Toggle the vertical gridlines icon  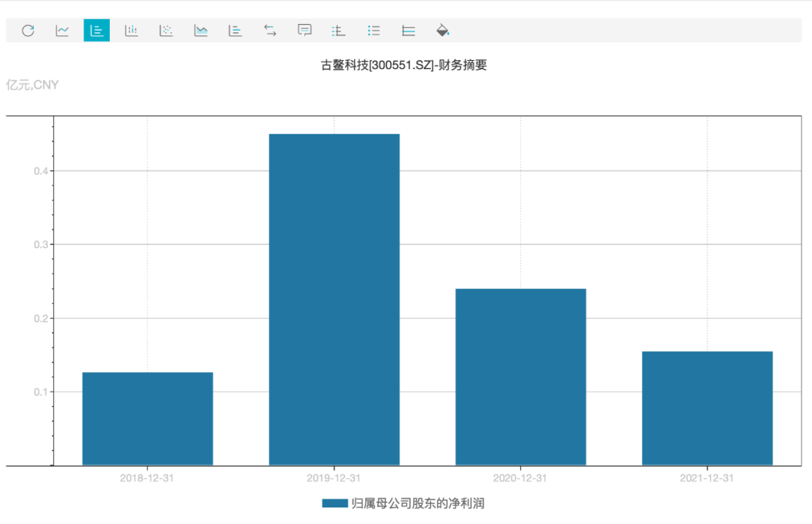(x=339, y=31)
